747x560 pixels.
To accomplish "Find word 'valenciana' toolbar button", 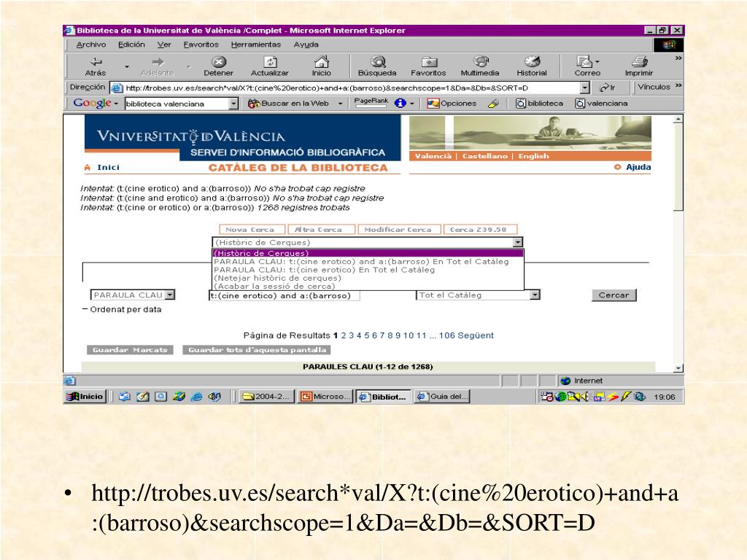I will [x=601, y=104].
